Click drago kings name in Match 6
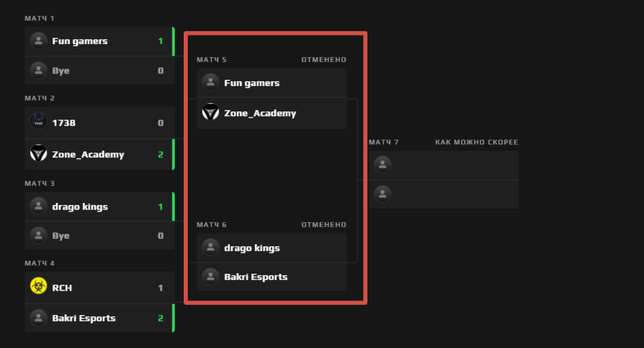 point(252,248)
